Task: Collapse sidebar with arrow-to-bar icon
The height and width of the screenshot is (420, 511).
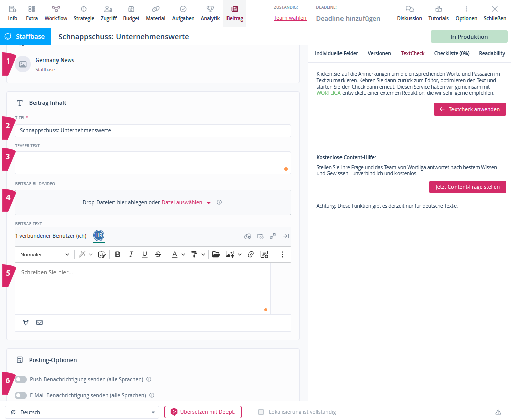Action: [x=286, y=236]
